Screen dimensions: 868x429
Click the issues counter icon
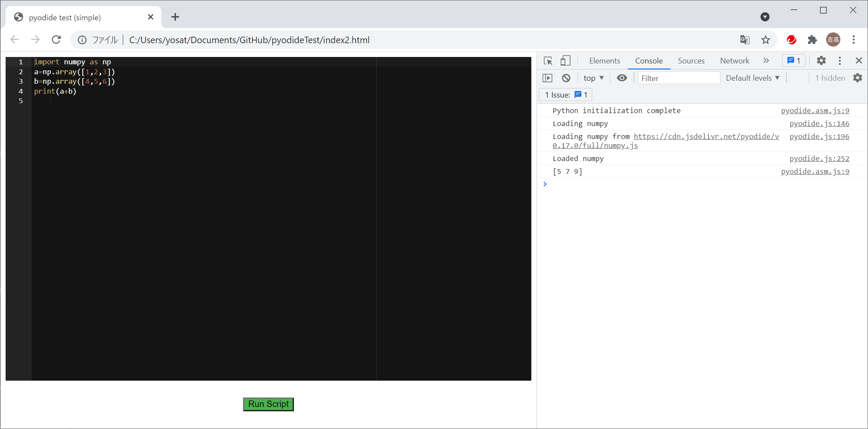tap(793, 60)
